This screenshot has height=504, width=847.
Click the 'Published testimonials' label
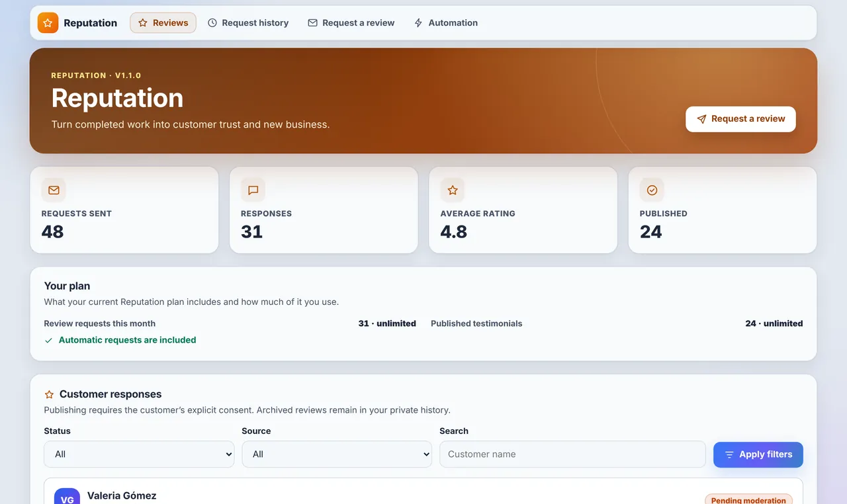(x=476, y=323)
